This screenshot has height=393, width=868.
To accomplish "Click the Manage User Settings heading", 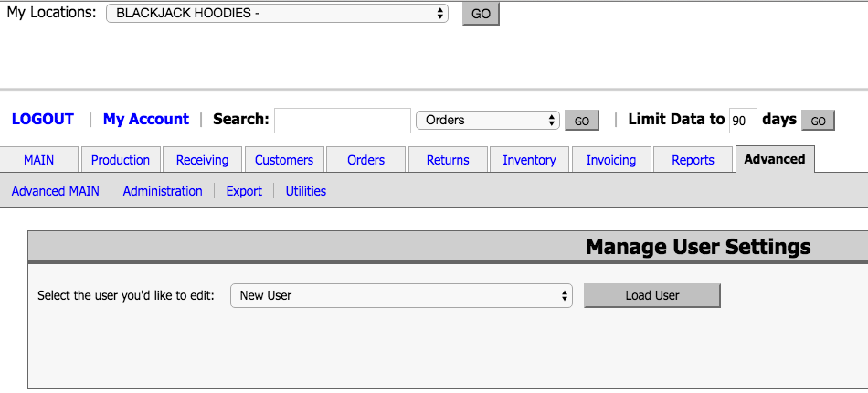I will pyautogui.click(x=698, y=247).
